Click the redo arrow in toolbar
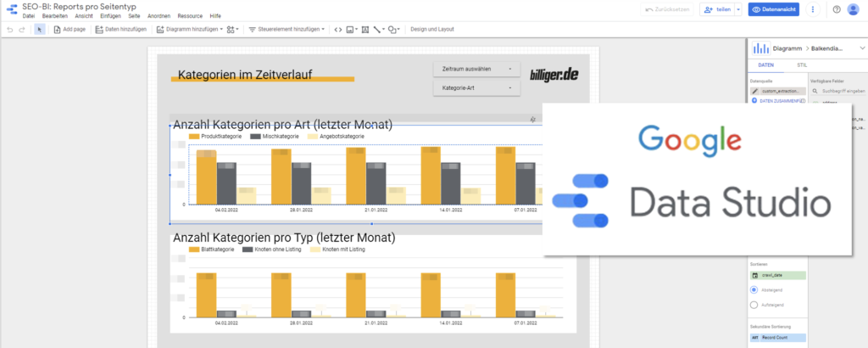Screen dimensions: 868x348 (x=22, y=30)
